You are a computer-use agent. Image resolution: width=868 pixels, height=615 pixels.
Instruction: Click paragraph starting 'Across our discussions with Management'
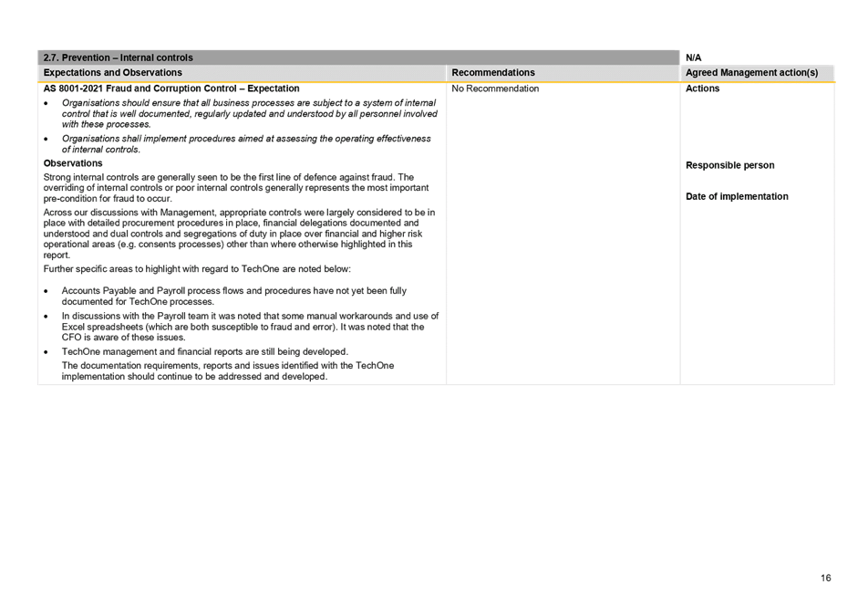[239, 234]
